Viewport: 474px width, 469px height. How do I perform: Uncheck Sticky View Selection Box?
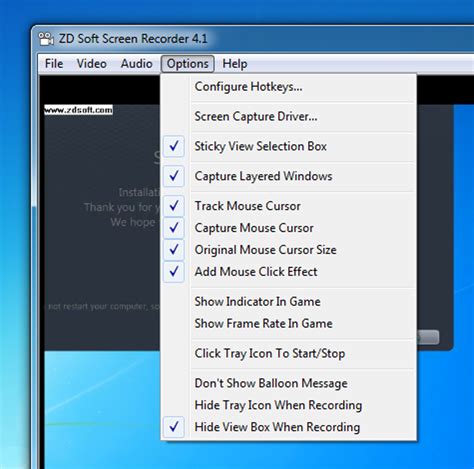(288, 146)
